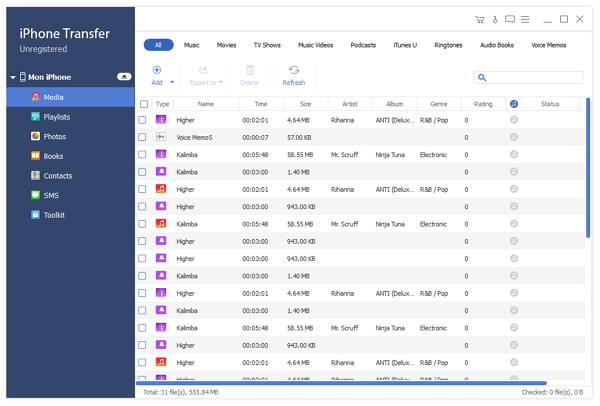Click status icon in Voice Memo5 row
The image size is (600, 406).
(514, 137)
